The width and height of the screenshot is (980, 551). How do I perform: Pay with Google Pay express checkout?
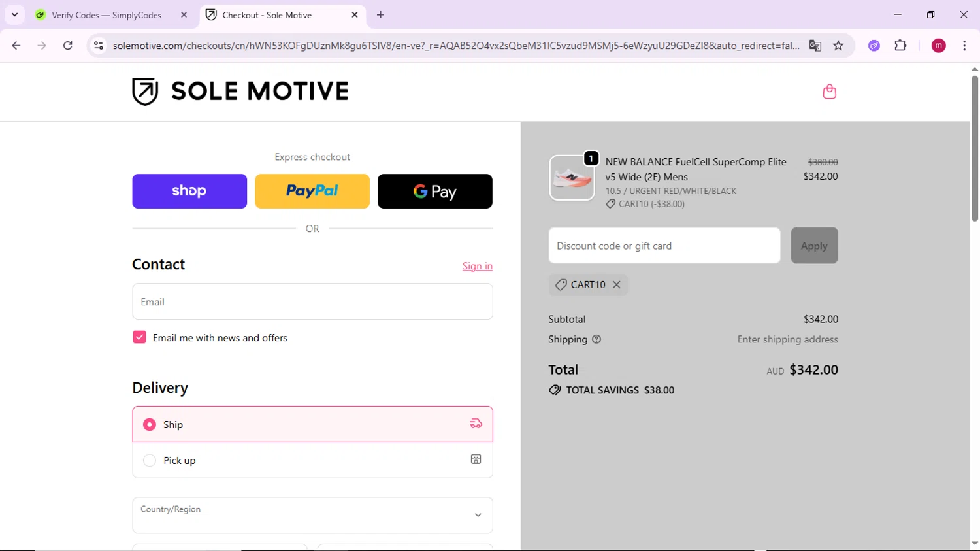435,191
